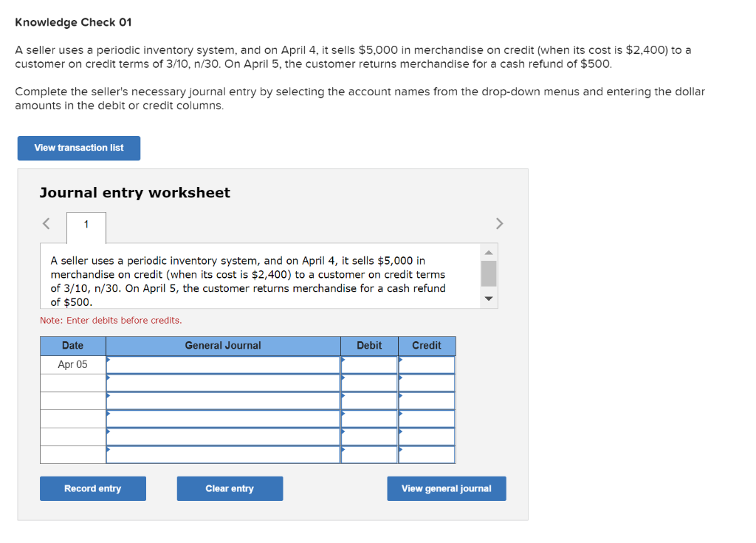756x543 pixels.
Task: Click the scroll-down arrow on the description box
Action: point(488,298)
